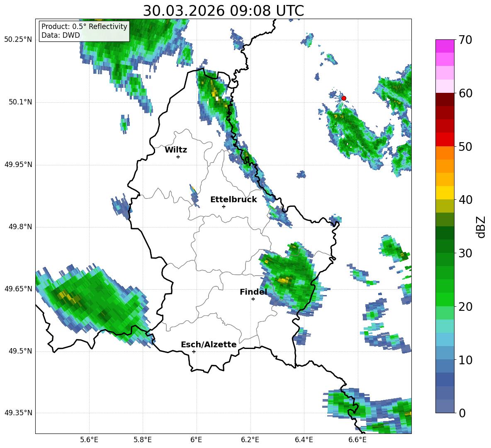This screenshot has height=448, width=491.
Task: Click the red radar site marker dot
Action: pyautogui.click(x=343, y=98)
